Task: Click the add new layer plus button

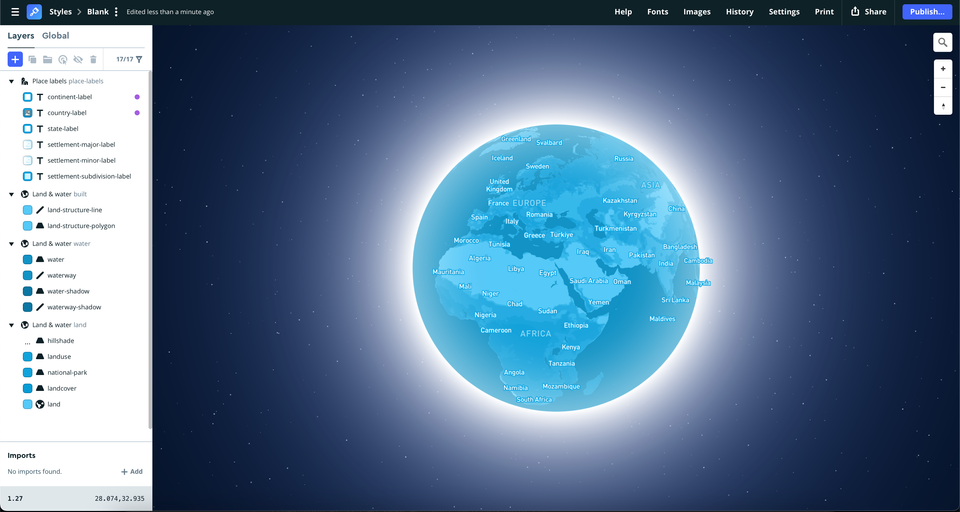Action: pos(15,60)
